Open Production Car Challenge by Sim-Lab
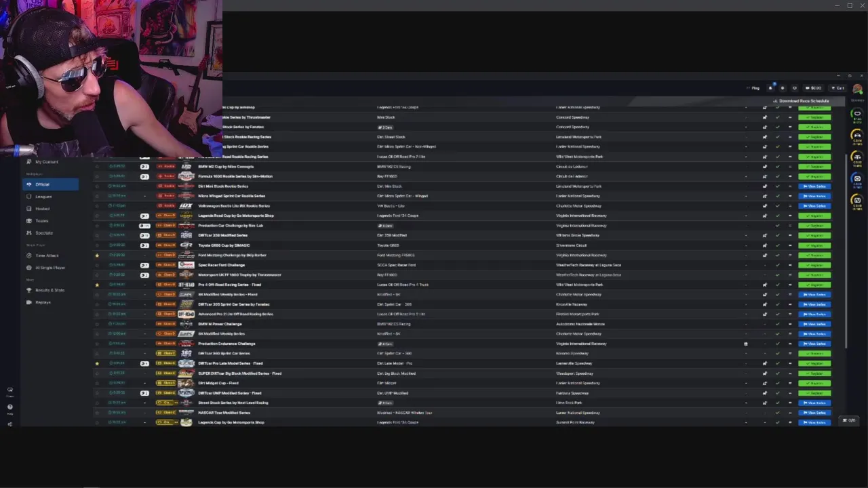The width and height of the screenshot is (868, 488). coord(231,226)
